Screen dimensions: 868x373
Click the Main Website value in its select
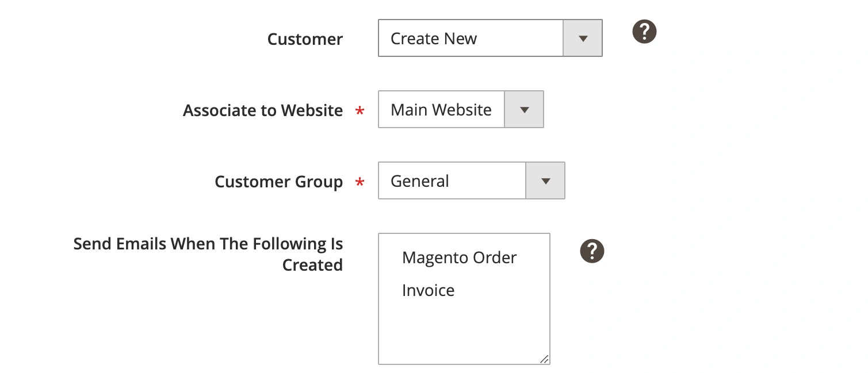441,109
